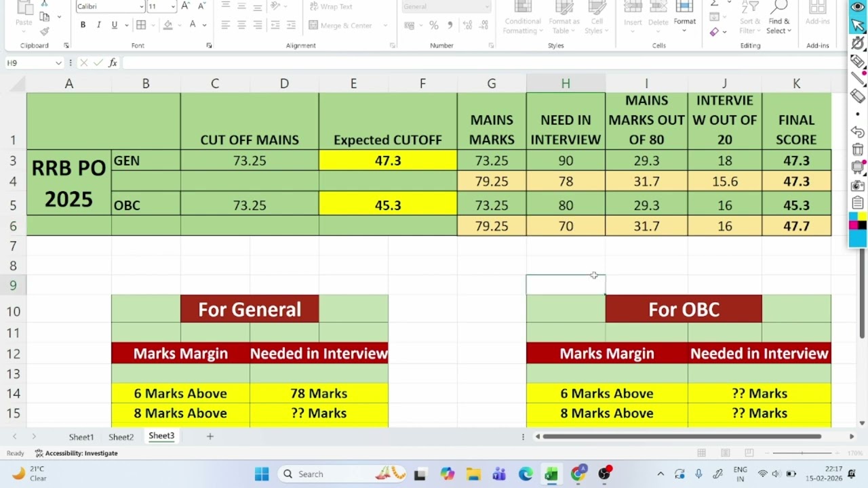Align text right in cell
The height and width of the screenshot is (488, 868).
pyautogui.click(x=258, y=25)
